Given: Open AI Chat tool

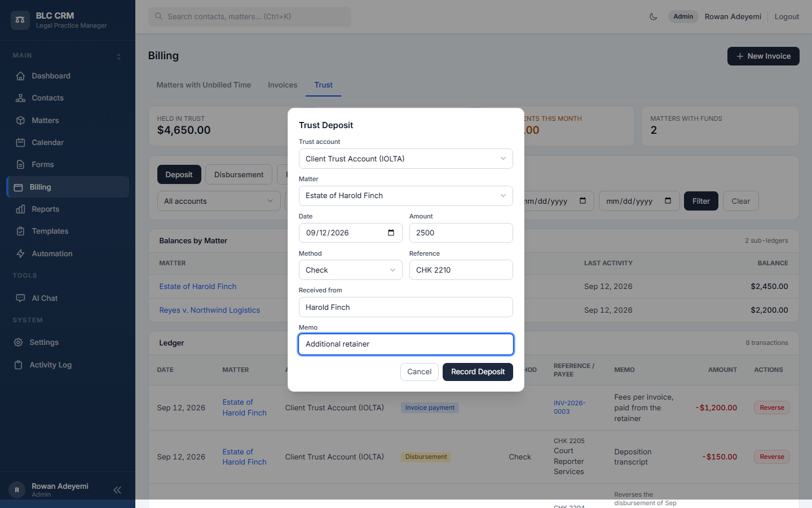Looking at the screenshot, I should [x=68, y=298].
